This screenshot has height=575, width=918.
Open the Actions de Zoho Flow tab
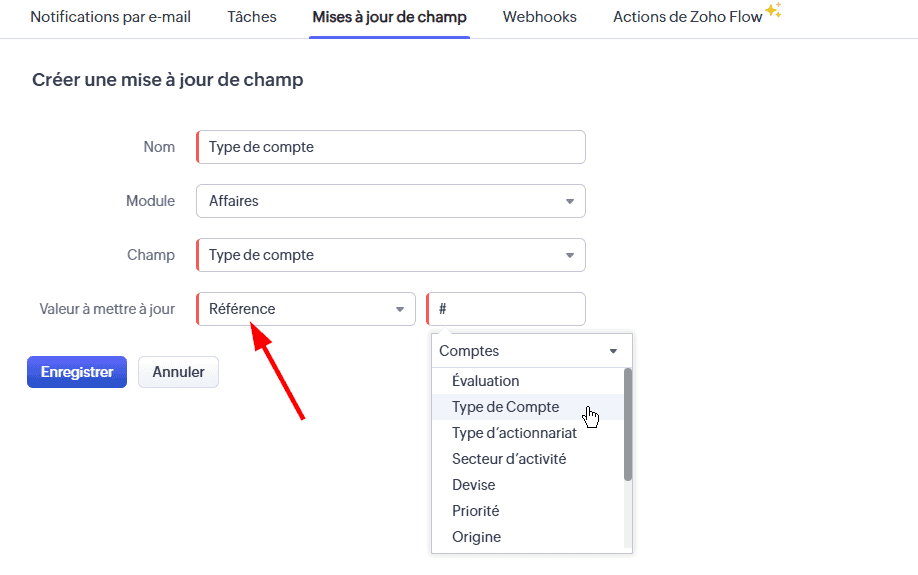click(x=687, y=17)
